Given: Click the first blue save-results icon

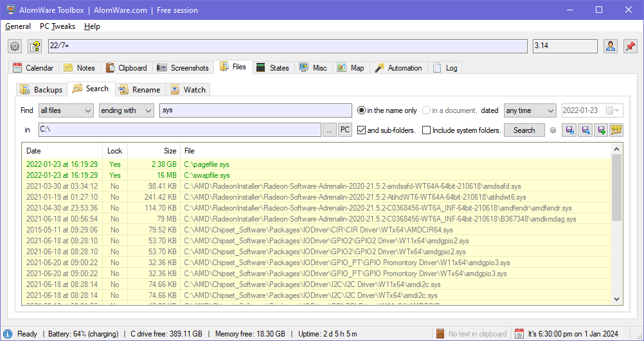Looking at the screenshot, I should pyautogui.click(x=569, y=130).
